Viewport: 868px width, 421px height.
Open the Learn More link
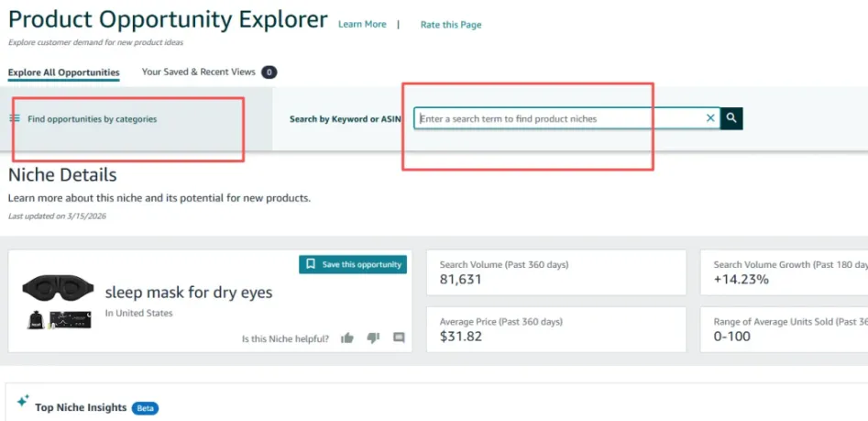coord(362,25)
